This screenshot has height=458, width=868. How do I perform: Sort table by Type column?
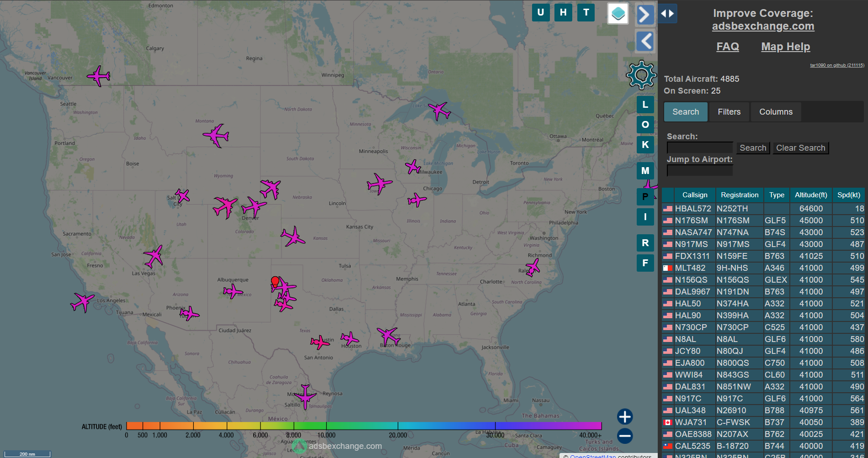click(x=777, y=195)
